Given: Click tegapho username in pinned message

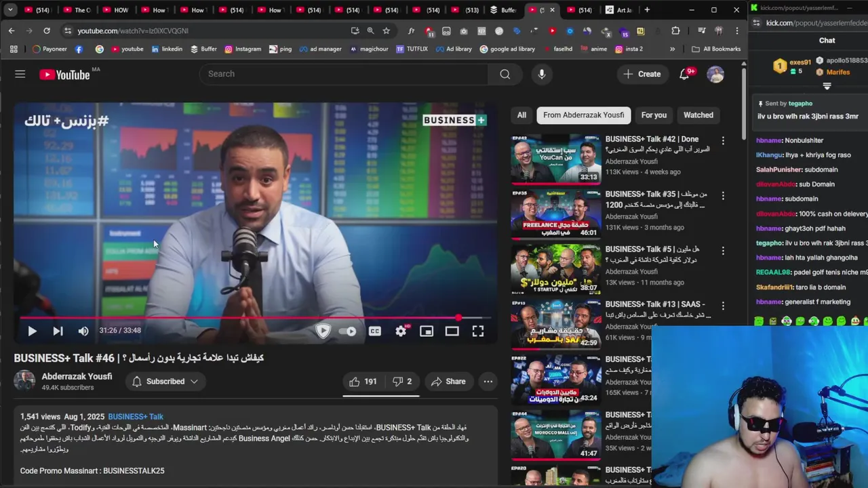Looking at the screenshot, I should (800, 104).
